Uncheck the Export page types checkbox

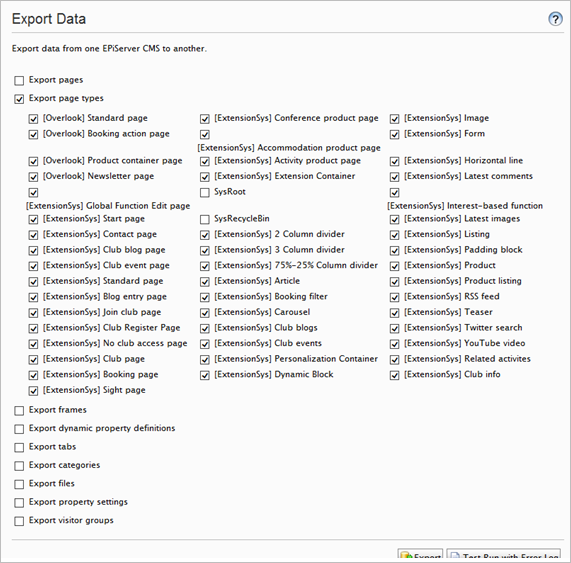coord(19,99)
